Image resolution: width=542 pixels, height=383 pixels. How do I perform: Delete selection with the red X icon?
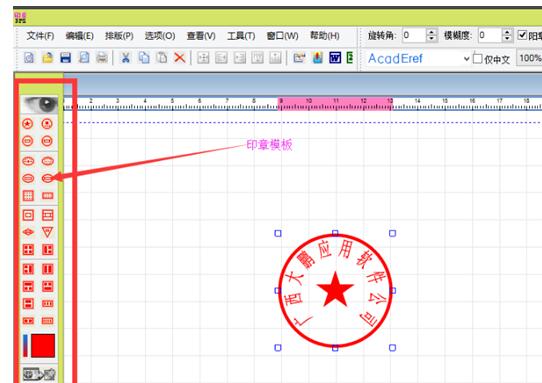[180, 58]
